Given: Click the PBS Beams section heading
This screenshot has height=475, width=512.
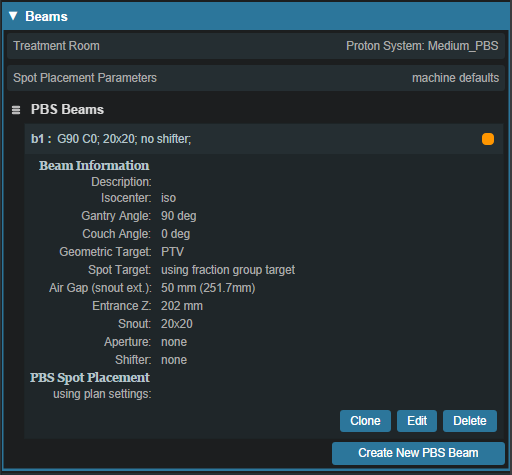Looking at the screenshot, I should 67,110.
